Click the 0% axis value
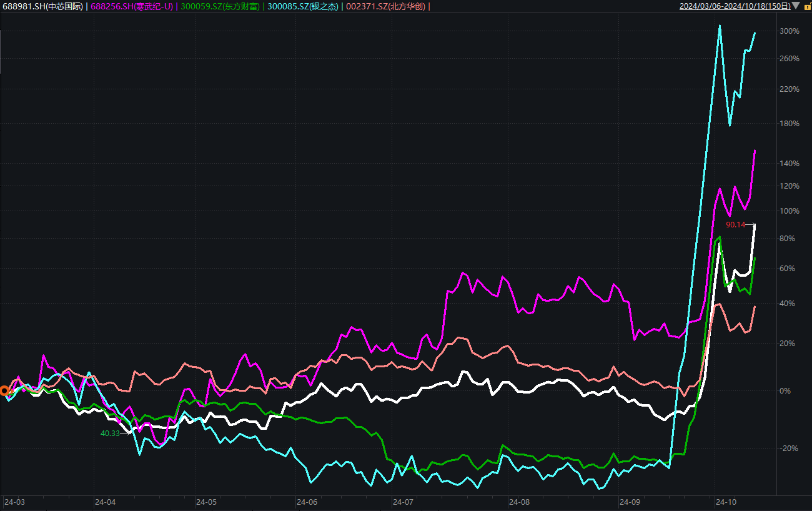 tap(786, 391)
